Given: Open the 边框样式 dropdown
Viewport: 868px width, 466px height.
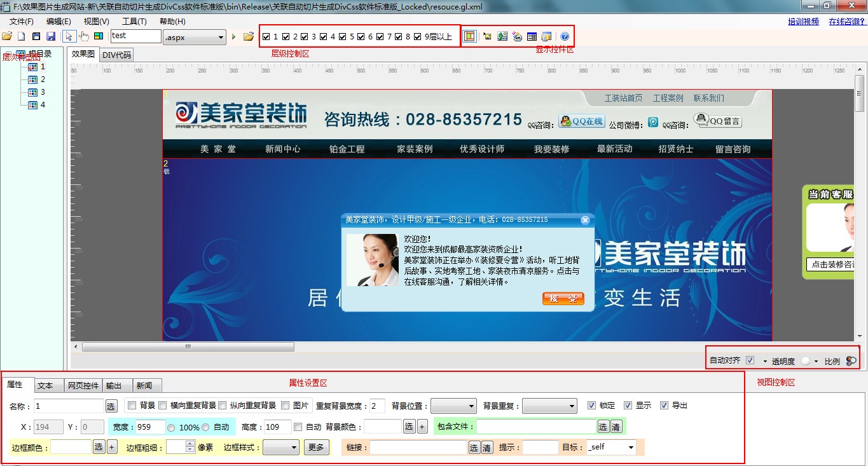Looking at the screenshot, I should click(x=281, y=447).
